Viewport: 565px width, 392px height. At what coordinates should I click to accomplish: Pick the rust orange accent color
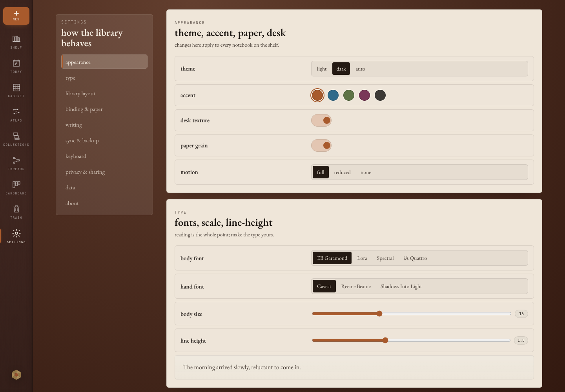[x=317, y=95]
